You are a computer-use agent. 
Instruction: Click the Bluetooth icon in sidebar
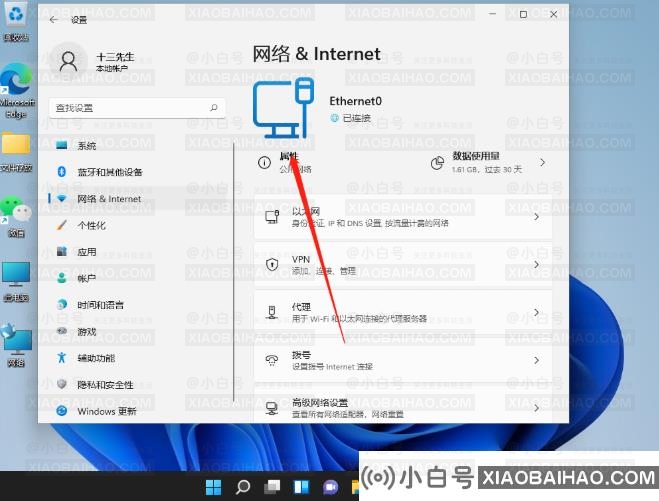(x=62, y=171)
